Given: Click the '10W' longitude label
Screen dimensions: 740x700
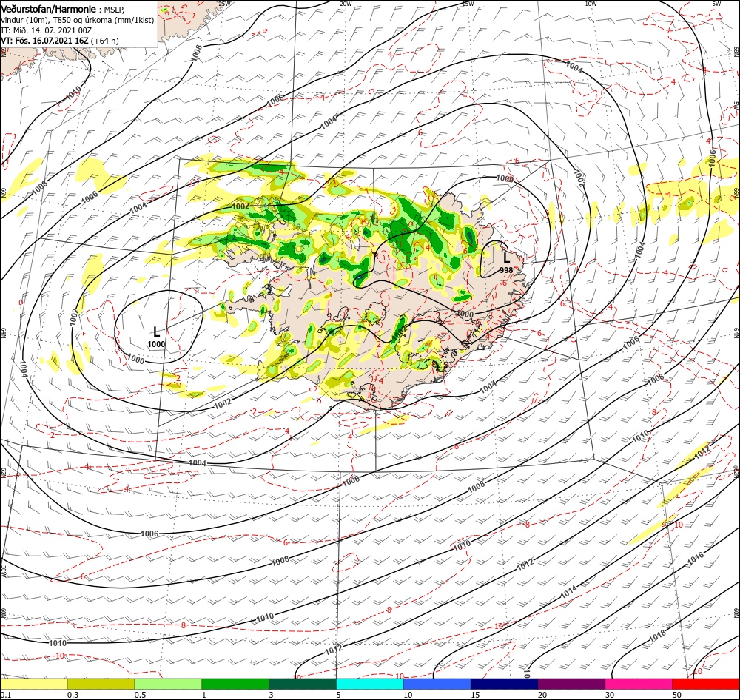Looking at the screenshot, I should [591, 4].
